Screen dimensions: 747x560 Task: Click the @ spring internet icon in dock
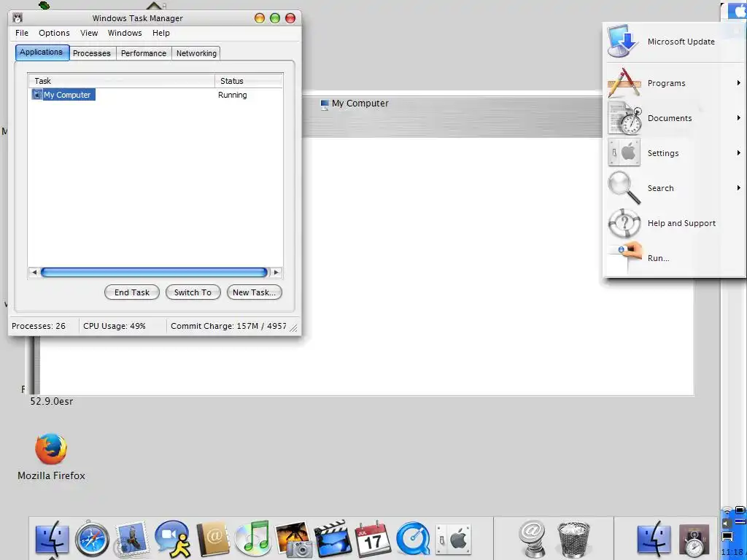tap(532, 539)
